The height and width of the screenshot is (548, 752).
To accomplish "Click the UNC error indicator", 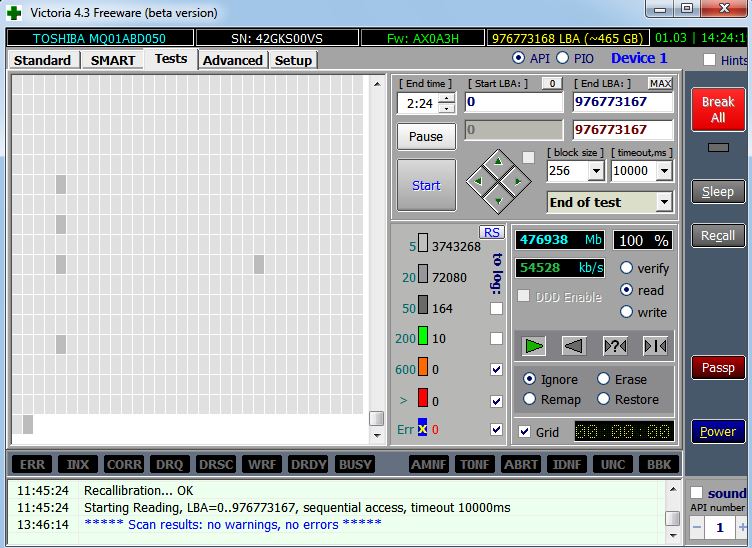I will 613,464.
